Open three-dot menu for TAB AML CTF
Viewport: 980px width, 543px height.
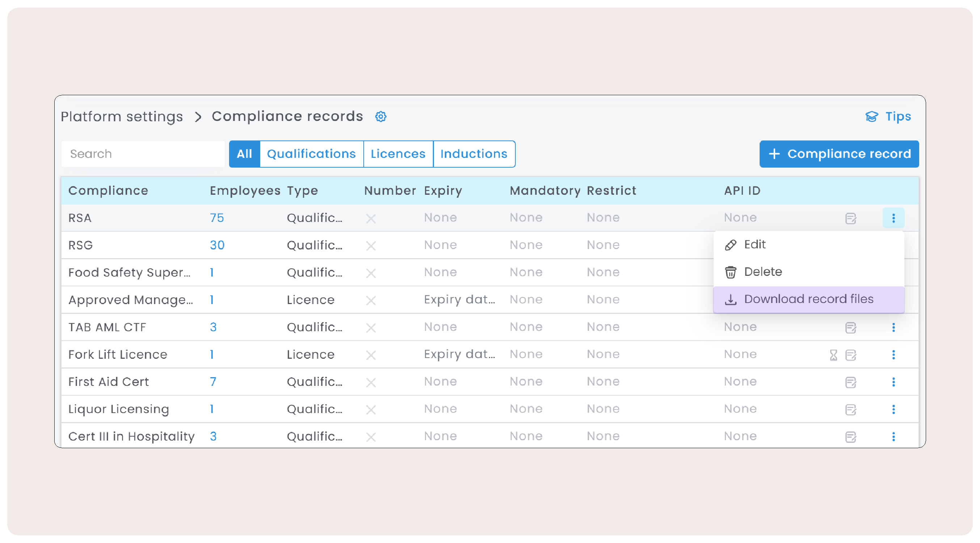pyautogui.click(x=893, y=327)
